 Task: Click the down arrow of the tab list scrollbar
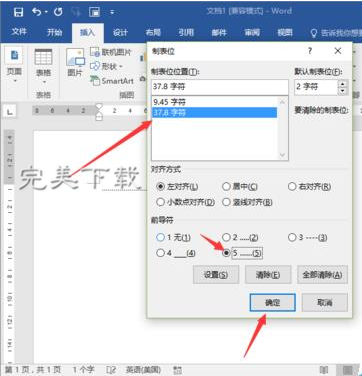click(x=282, y=154)
